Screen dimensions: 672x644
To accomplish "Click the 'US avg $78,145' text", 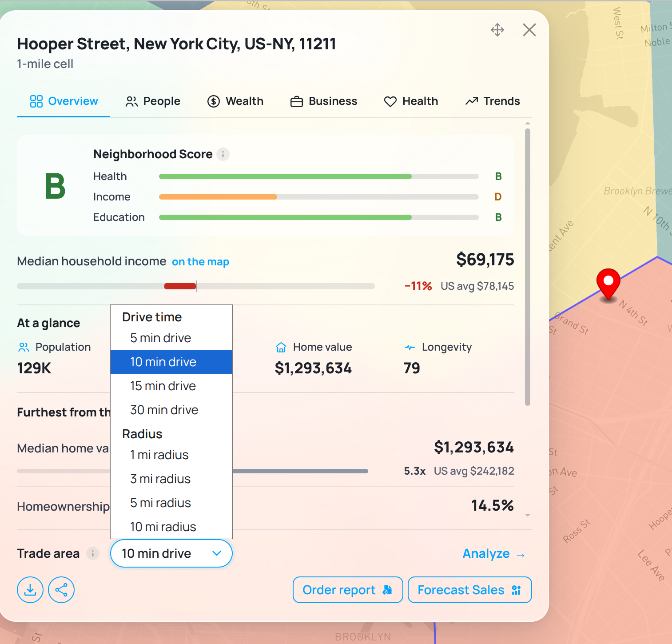I will coord(477,286).
